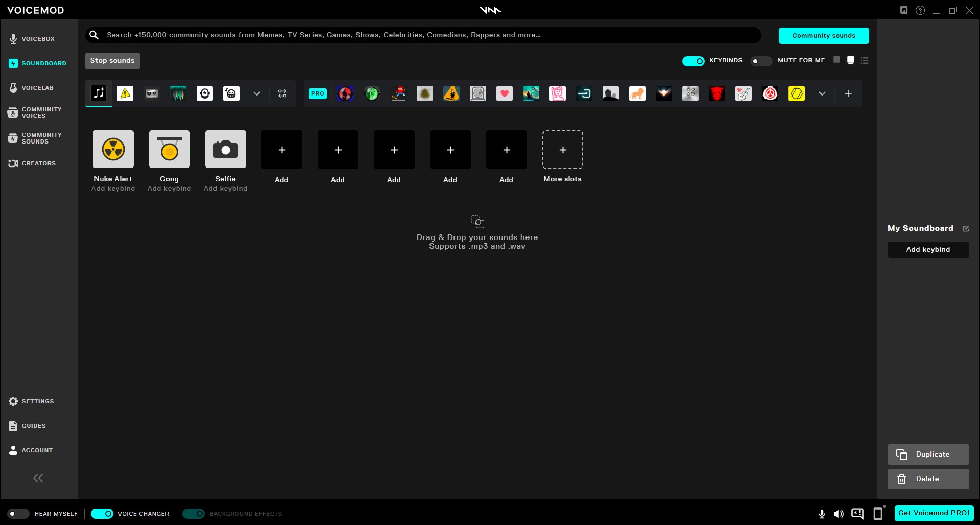
Task: Delete the current soundboard
Action: [x=928, y=479]
